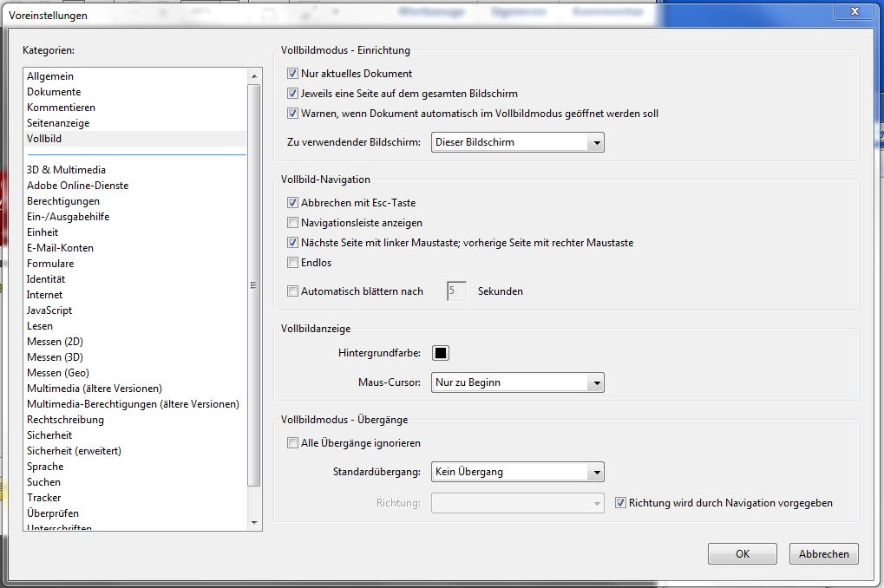Open the Zu verwendender Bildschirm dropdown
Viewport: 884px width, 588px height.
pos(518,142)
